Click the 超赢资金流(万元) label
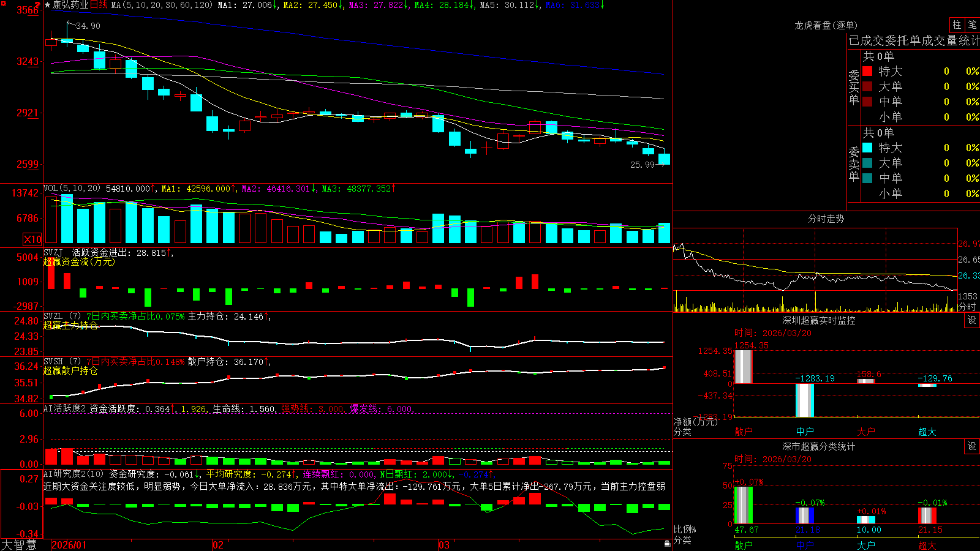This screenshot has width=980, height=551. (x=78, y=261)
